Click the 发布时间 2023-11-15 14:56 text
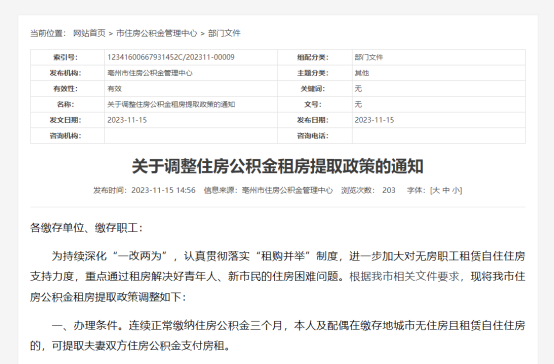The width and height of the screenshot is (554, 364). [144, 190]
